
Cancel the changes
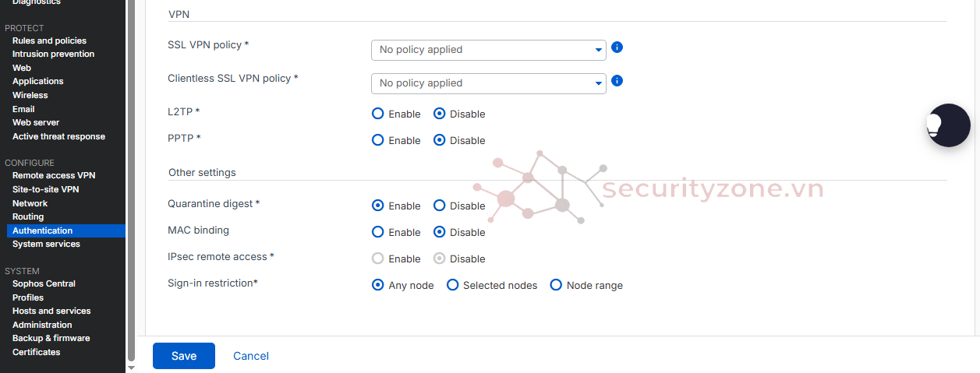251,356
